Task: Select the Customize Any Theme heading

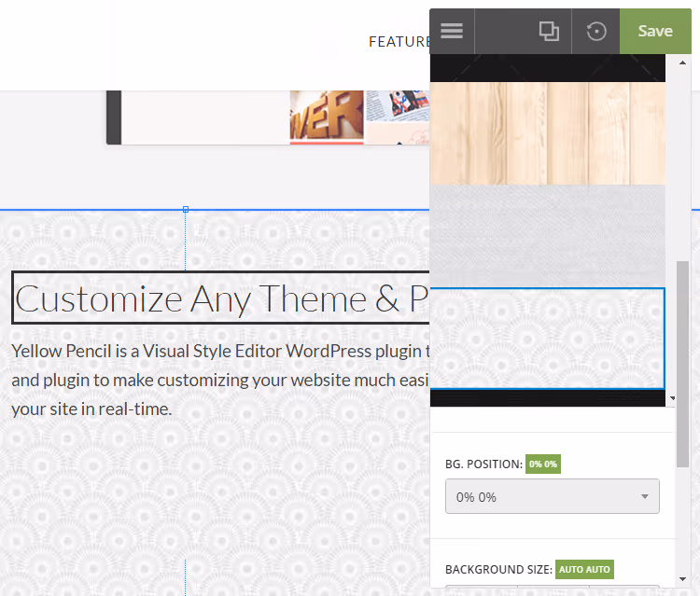Action: point(220,298)
